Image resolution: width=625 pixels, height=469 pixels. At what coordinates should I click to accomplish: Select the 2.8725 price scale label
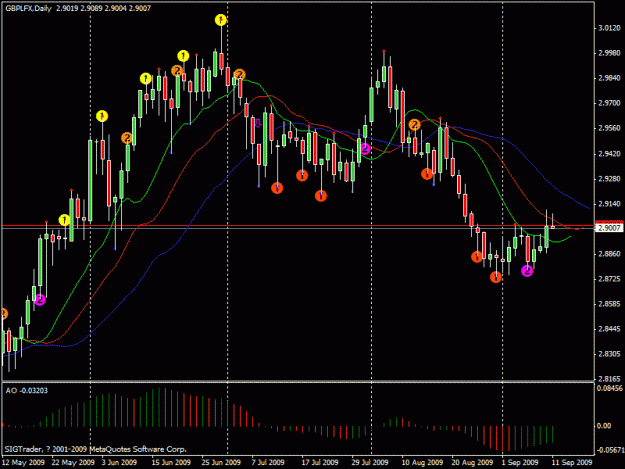[x=609, y=279]
